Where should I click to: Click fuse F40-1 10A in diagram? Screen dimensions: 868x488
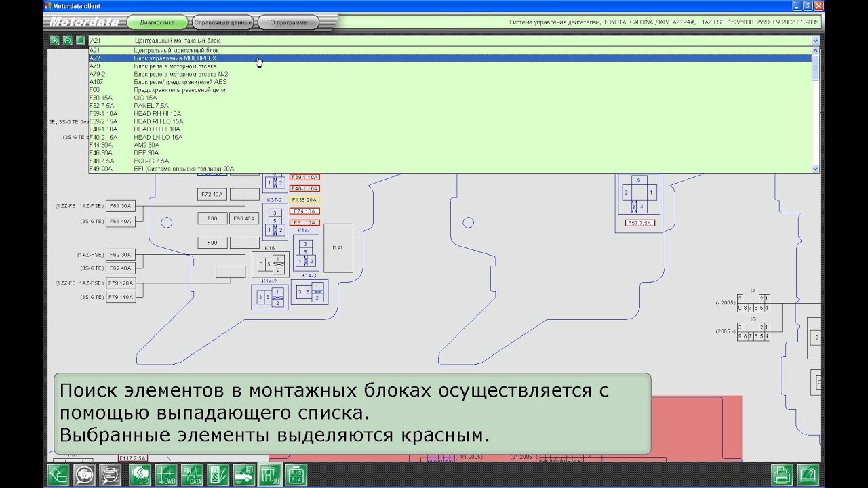(x=304, y=188)
